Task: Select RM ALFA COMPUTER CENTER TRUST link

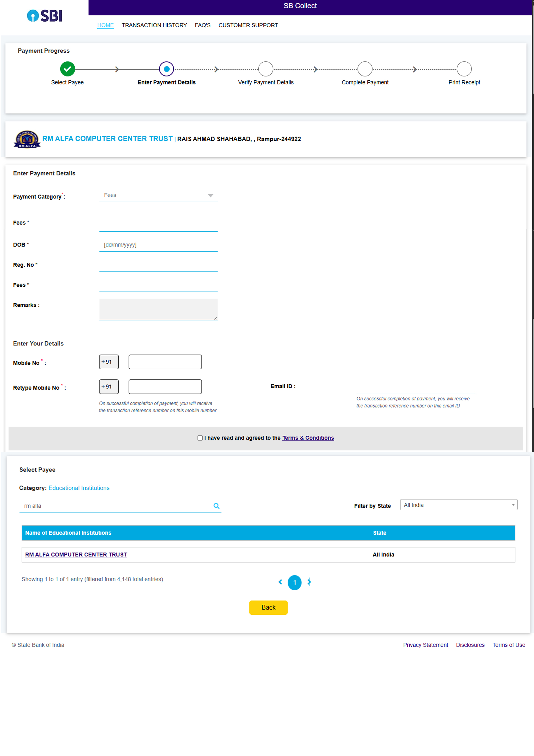Action: [x=76, y=555]
